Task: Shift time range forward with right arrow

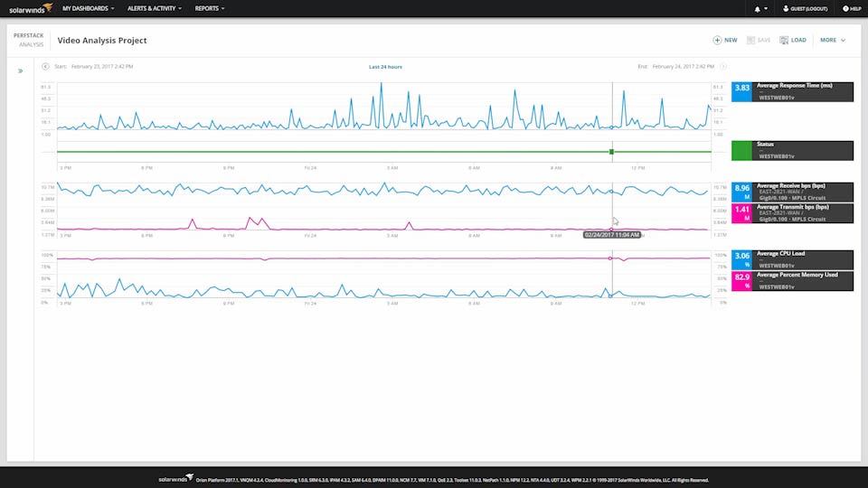Action: tap(723, 66)
